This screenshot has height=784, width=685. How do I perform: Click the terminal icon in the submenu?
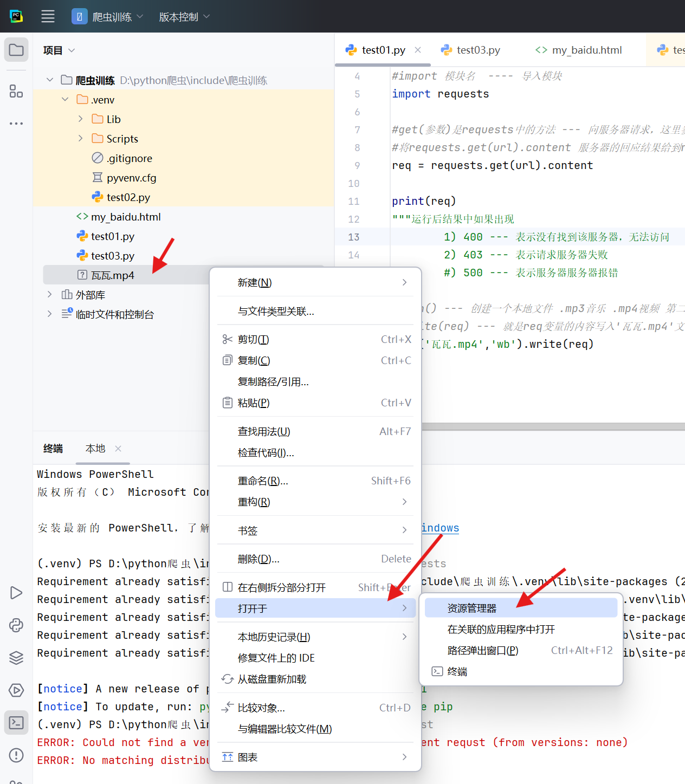pos(437,671)
